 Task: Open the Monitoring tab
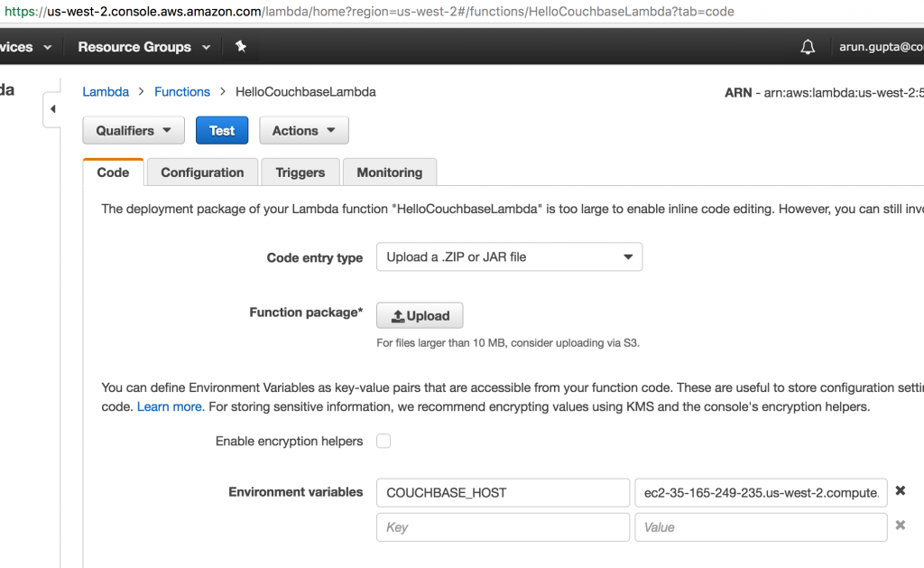(389, 172)
